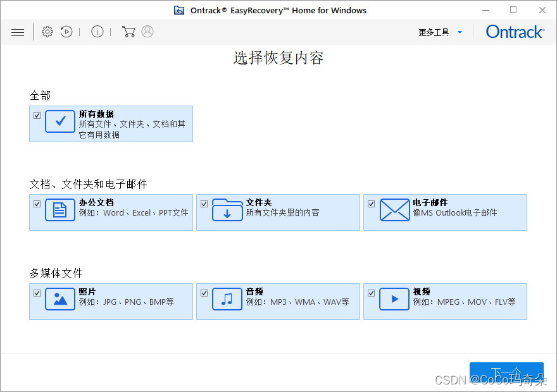Open the shopping cart

click(x=128, y=32)
